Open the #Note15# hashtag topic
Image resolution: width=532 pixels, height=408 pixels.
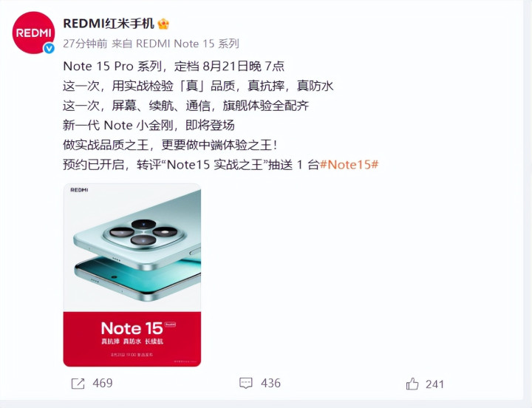pyautogui.click(x=349, y=165)
